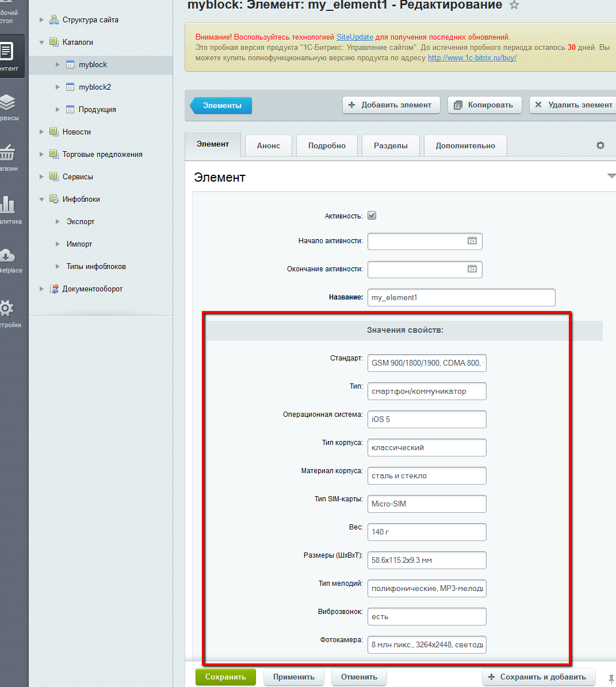Focus the Операционная система input field
Image resolution: width=616 pixels, height=687 pixels.
(427, 419)
